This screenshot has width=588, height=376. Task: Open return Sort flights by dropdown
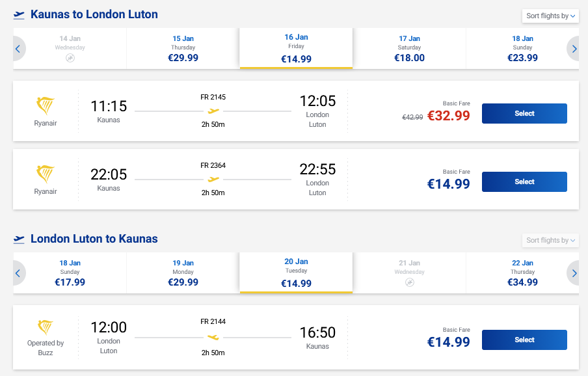point(550,241)
